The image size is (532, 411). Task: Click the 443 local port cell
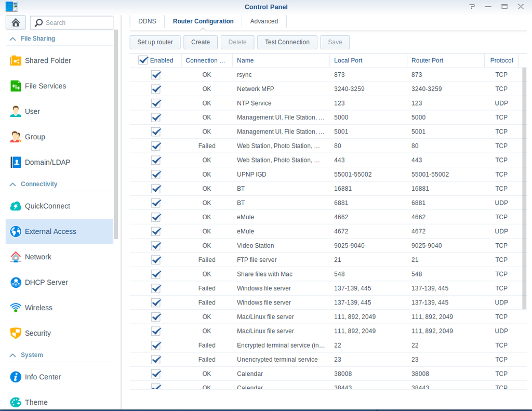tap(339, 160)
